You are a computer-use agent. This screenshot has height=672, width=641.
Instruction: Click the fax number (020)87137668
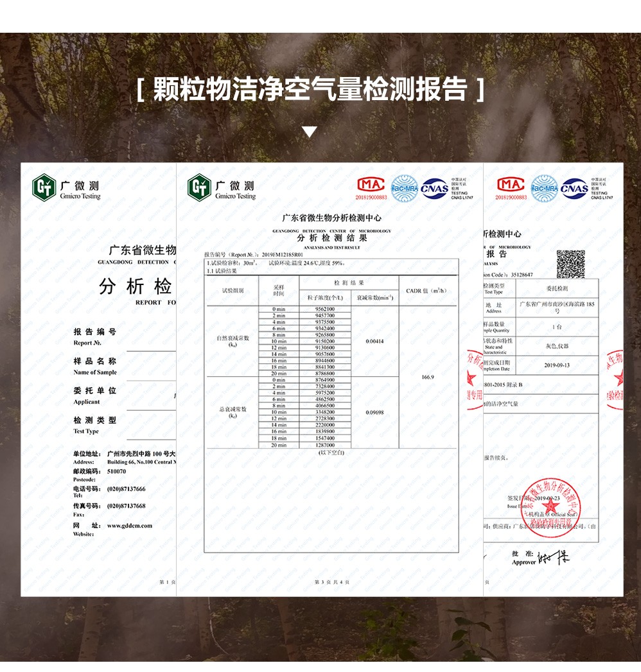(127, 506)
